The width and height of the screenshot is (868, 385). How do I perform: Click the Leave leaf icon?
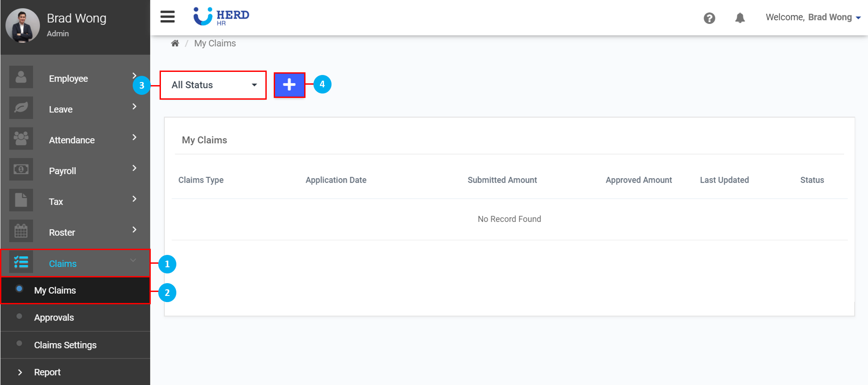click(21, 108)
